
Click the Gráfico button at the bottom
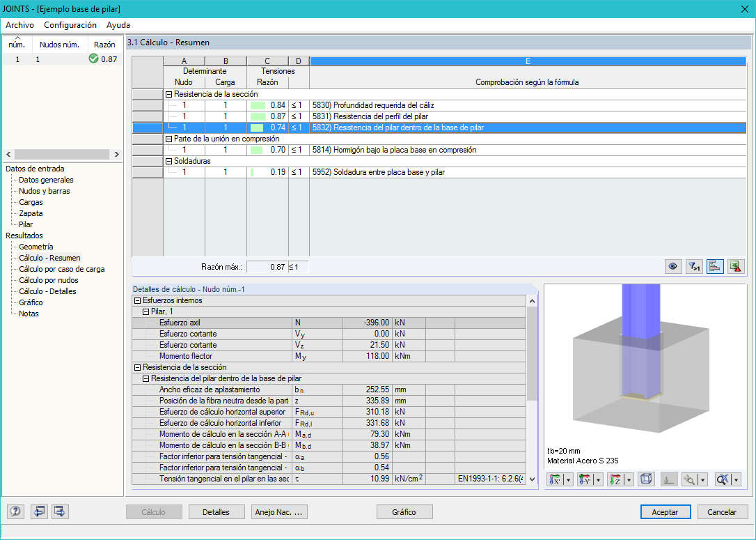click(x=404, y=512)
